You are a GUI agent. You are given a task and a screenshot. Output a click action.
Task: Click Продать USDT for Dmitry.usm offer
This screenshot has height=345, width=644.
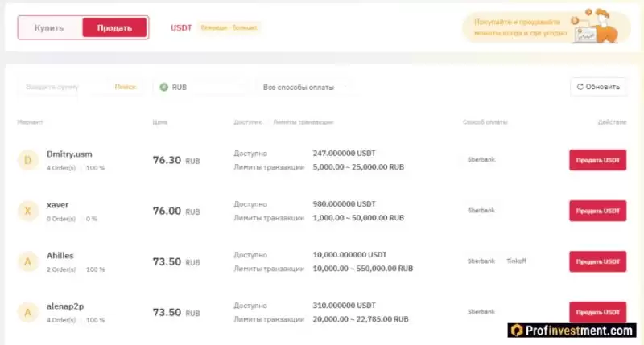coord(597,160)
